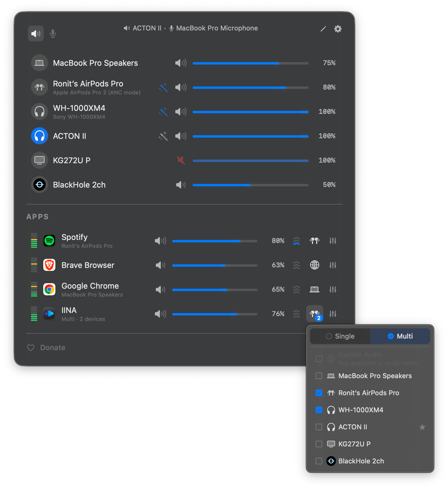Switch to the microphone input tab icon
Viewport: 448px width, 489px height.
(x=53, y=33)
